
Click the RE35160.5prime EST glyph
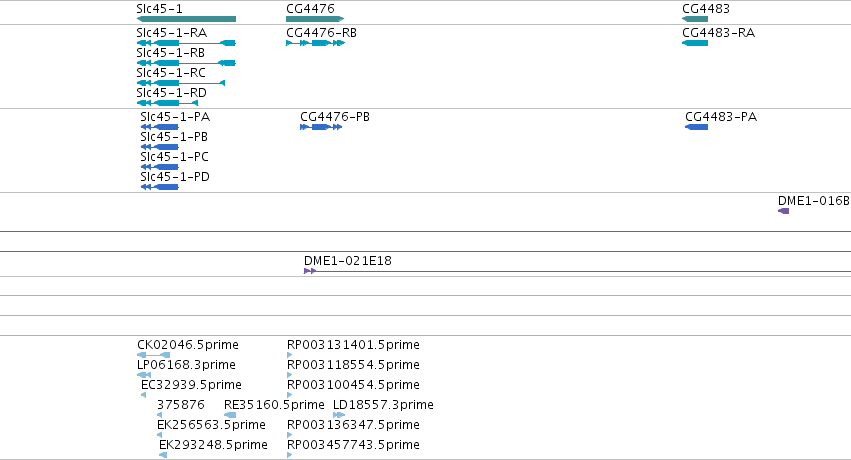click(230, 416)
